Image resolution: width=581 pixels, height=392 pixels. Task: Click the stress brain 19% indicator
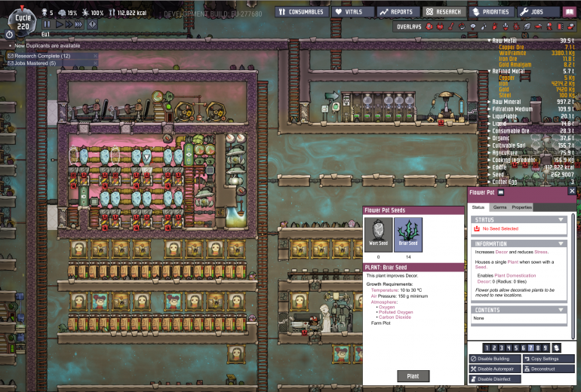(x=67, y=13)
